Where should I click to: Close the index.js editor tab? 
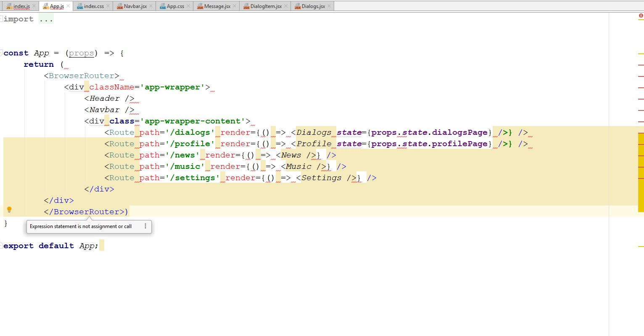[x=34, y=6]
